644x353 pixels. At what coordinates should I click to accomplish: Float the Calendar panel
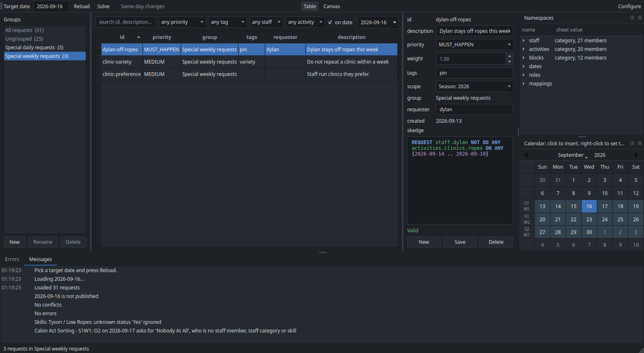coord(632,143)
